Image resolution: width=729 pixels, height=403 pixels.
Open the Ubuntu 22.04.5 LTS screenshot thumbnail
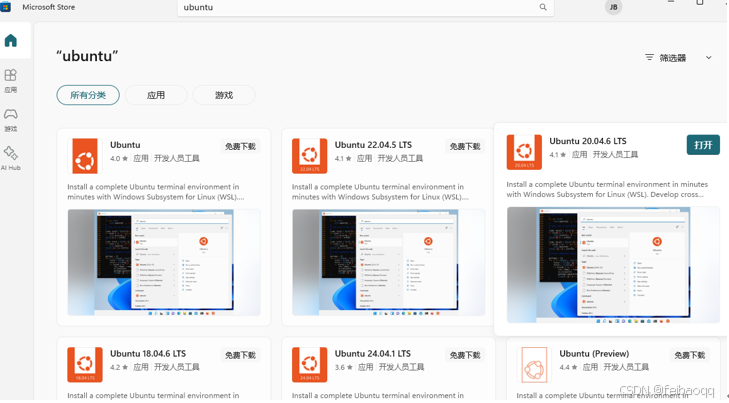[x=389, y=263]
